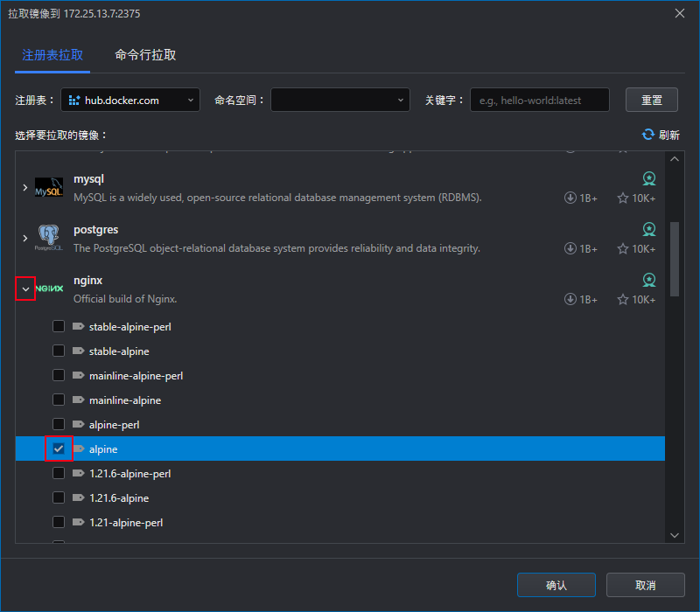700x612 pixels.
Task: Check the mainline-alpine-perl tag checkbox
Action: (x=59, y=376)
